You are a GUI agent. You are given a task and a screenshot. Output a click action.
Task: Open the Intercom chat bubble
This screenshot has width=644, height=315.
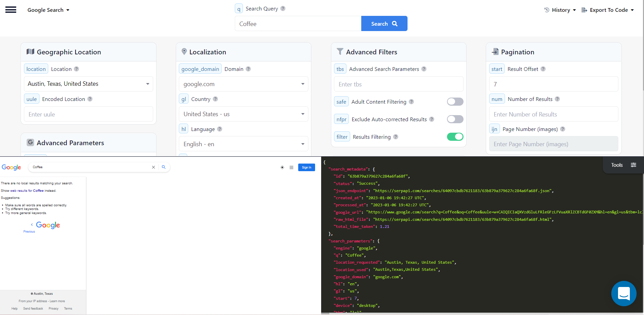point(624,293)
